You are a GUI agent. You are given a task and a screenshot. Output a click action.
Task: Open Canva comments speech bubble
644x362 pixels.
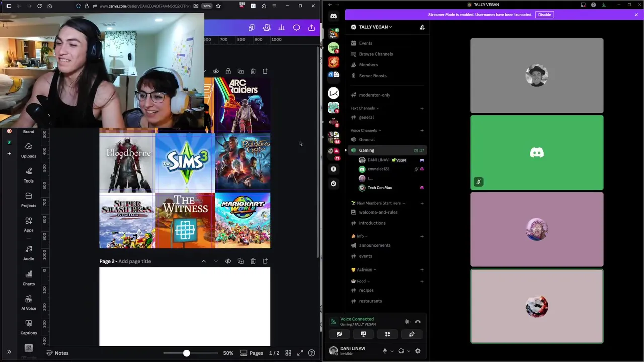297,28
